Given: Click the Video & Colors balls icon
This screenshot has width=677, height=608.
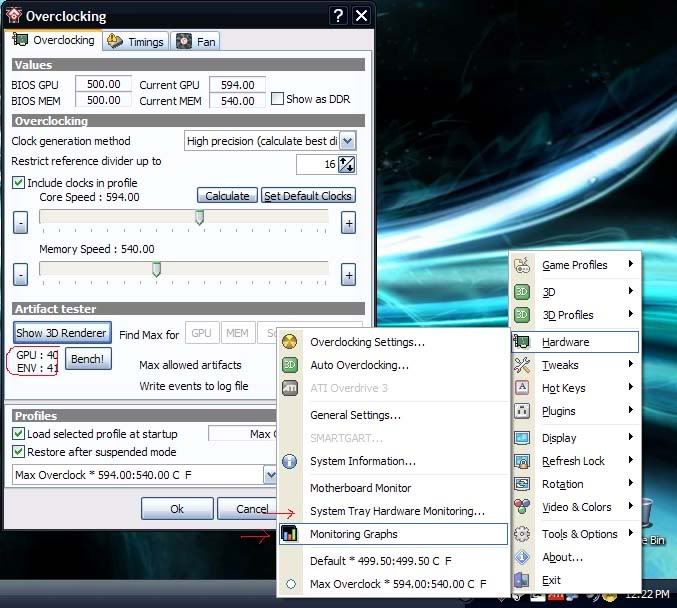Looking at the screenshot, I should click(522, 507).
